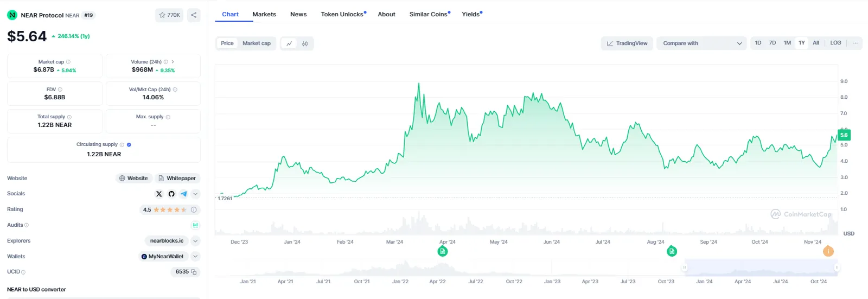Expand the explorers list chevron
868x299 pixels.
pyautogui.click(x=195, y=241)
